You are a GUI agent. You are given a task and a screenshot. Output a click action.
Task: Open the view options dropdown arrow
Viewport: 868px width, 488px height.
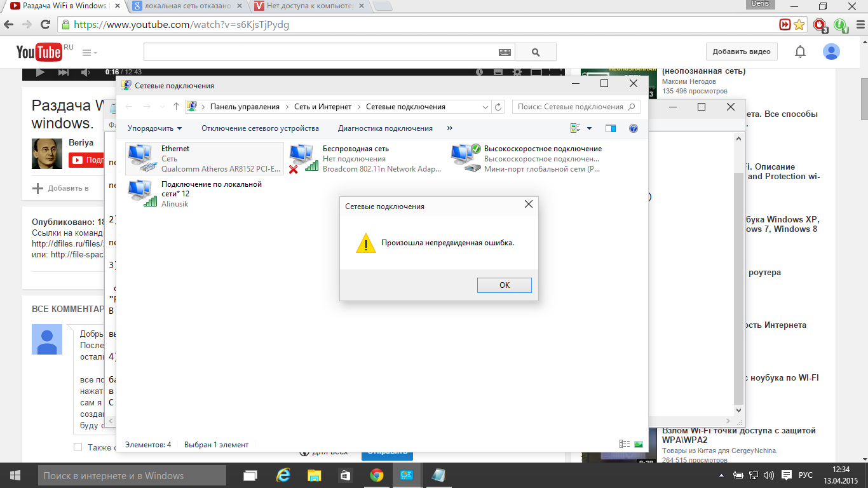pyautogui.click(x=589, y=128)
